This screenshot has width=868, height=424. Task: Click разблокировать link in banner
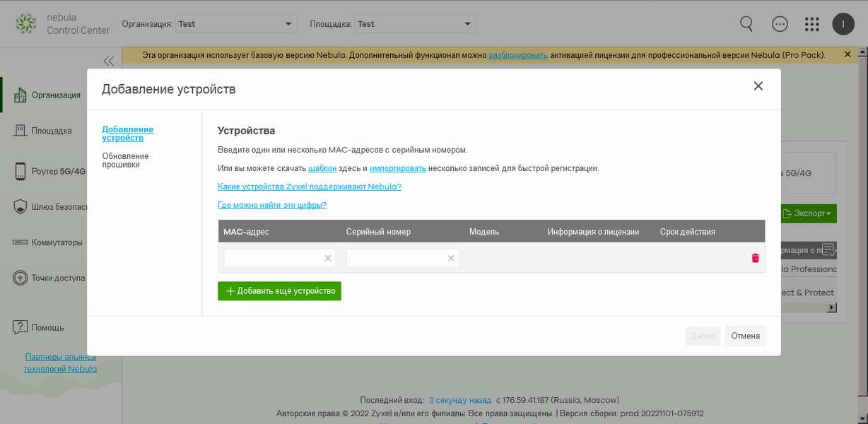(518, 54)
